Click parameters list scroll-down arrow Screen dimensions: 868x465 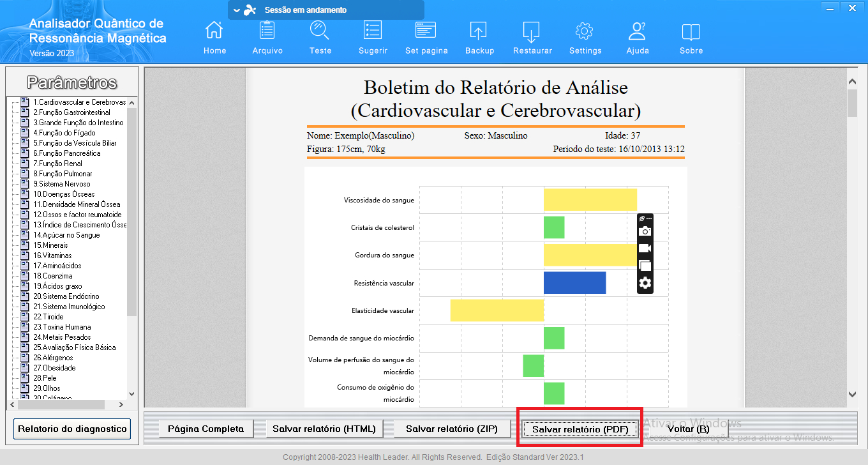point(132,394)
